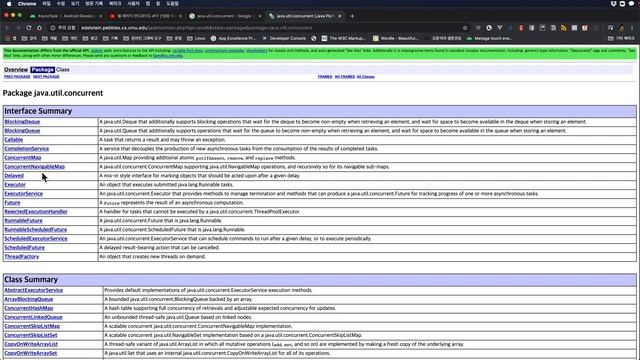
Task: Click the NEXT PACKAGE link
Action: [46, 77]
